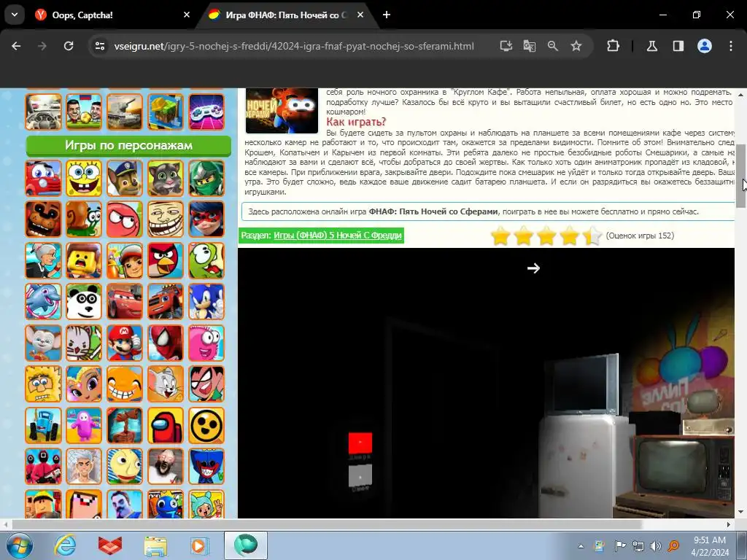Image resolution: width=747 pixels, height=560 pixels.
Task: Open the browser extensions puzzle icon
Action: tap(613, 46)
